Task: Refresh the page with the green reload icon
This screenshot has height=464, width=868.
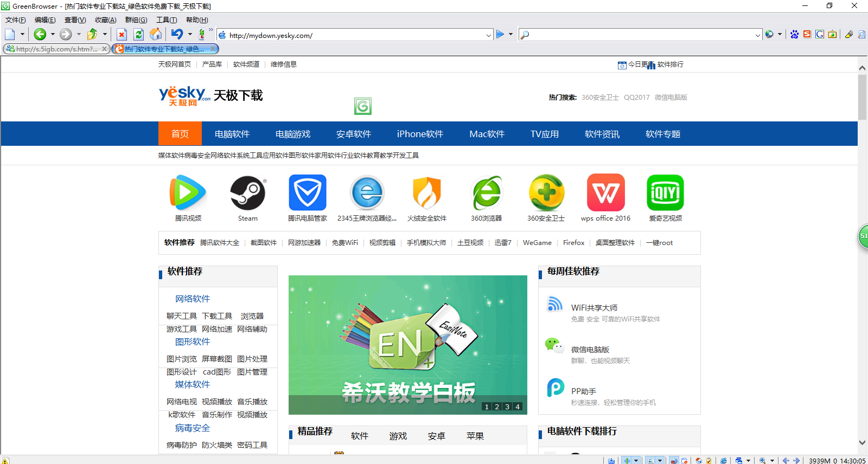Action: tap(139, 35)
